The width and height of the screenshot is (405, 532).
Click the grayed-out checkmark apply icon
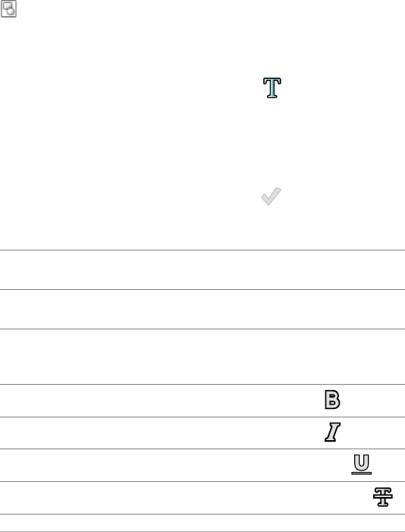[x=271, y=196]
